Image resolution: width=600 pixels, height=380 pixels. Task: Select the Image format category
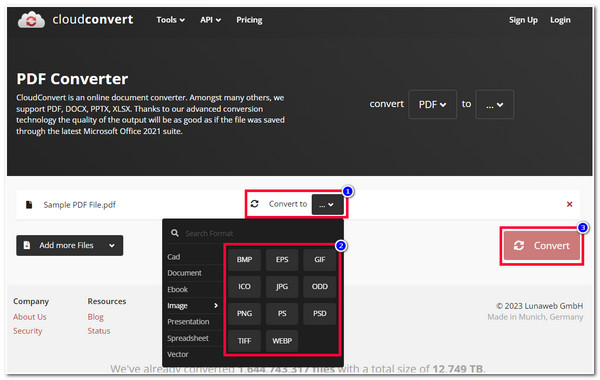pyautogui.click(x=193, y=305)
